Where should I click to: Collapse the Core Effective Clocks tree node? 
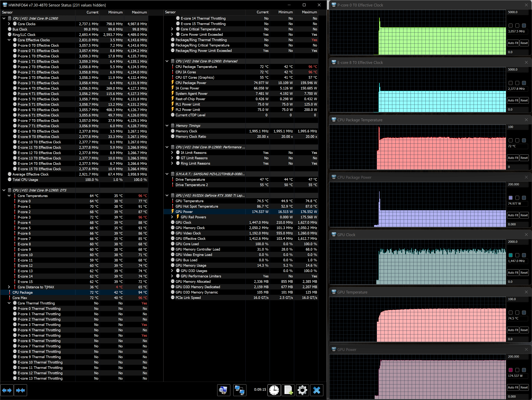(x=9, y=40)
